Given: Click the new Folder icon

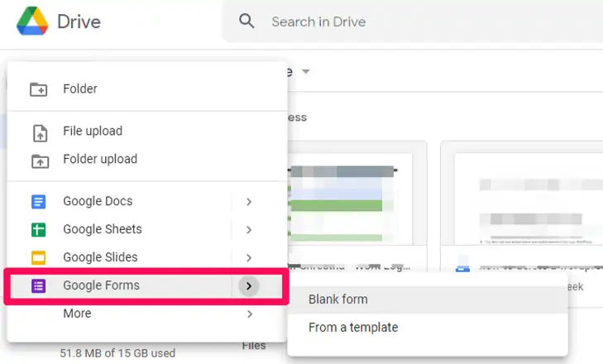Looking at the screenshot, I should tap(39, 89).
